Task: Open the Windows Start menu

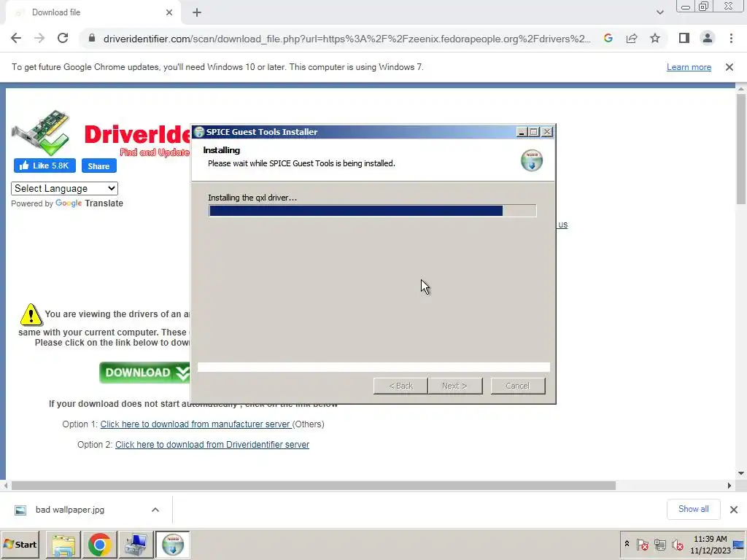Action: click(x=20, y=544)
